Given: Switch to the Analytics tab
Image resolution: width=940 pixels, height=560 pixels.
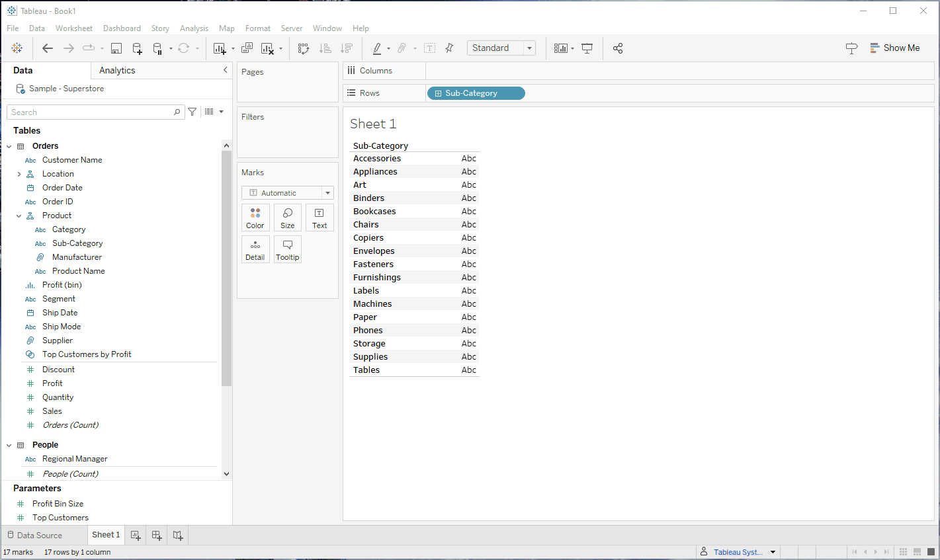Looking at the screenshot, I should [x=117, y=71].
